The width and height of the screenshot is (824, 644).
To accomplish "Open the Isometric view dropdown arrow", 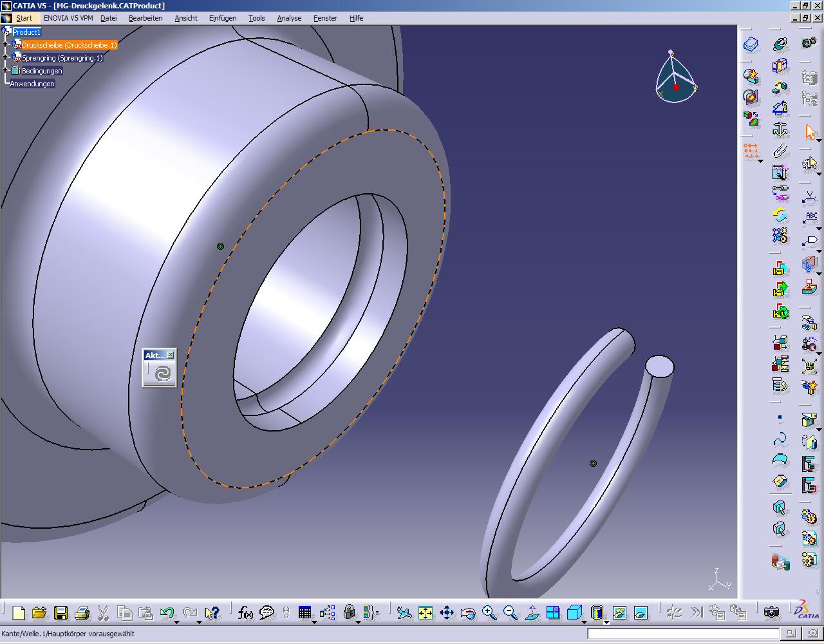I will [x=585, y=621].
